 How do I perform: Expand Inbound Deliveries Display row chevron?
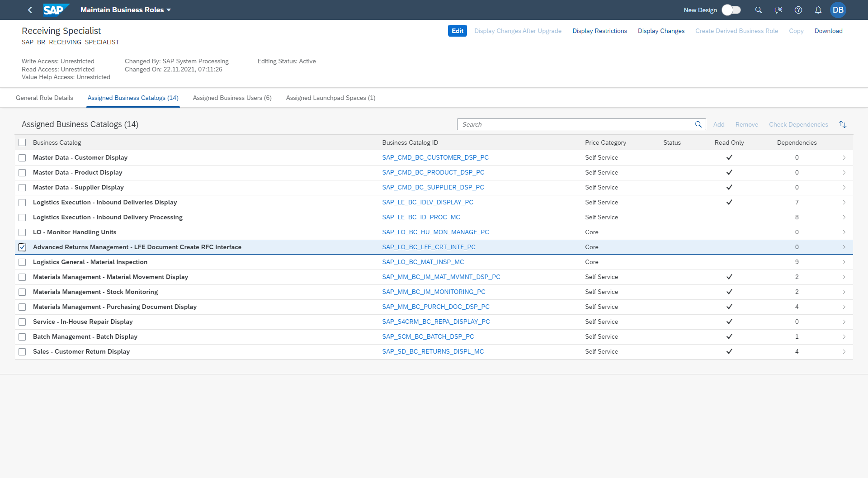844,203
